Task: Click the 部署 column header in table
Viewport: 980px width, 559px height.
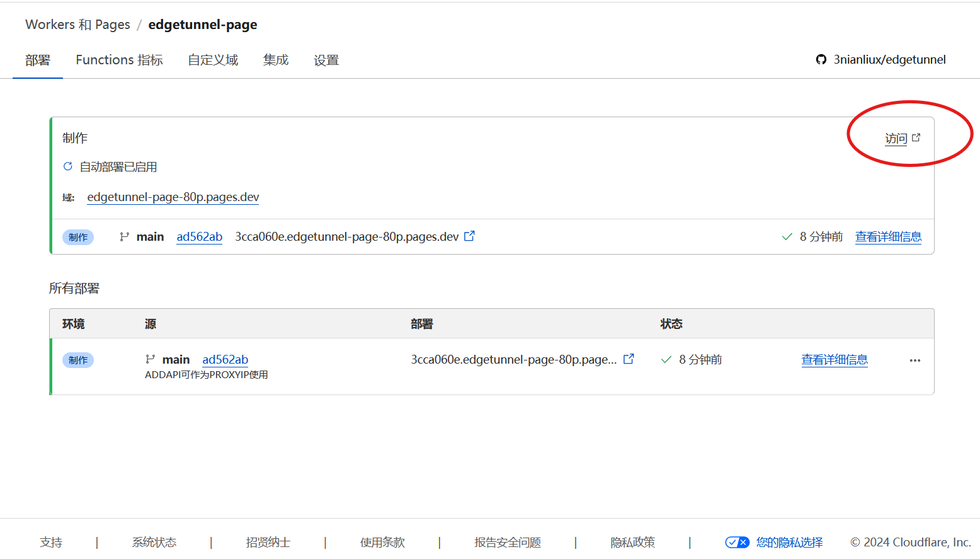Action: pos(422,324)
